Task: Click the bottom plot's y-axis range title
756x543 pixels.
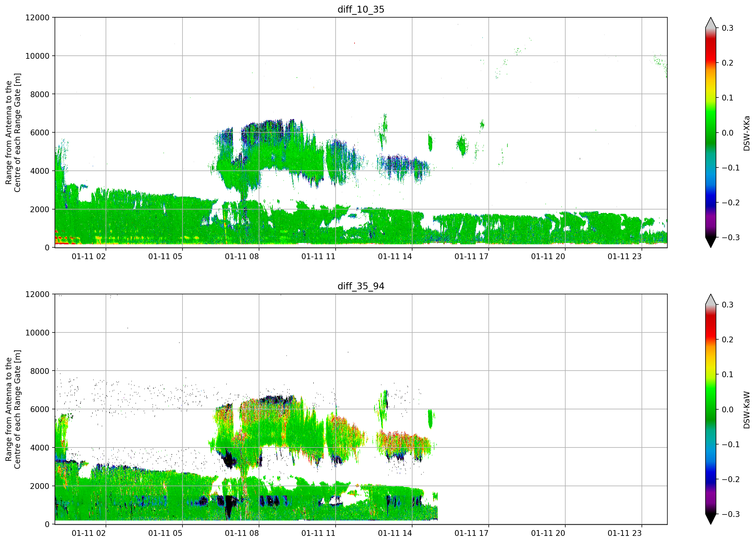Action: pyautogui.click(x=13, y=410)
